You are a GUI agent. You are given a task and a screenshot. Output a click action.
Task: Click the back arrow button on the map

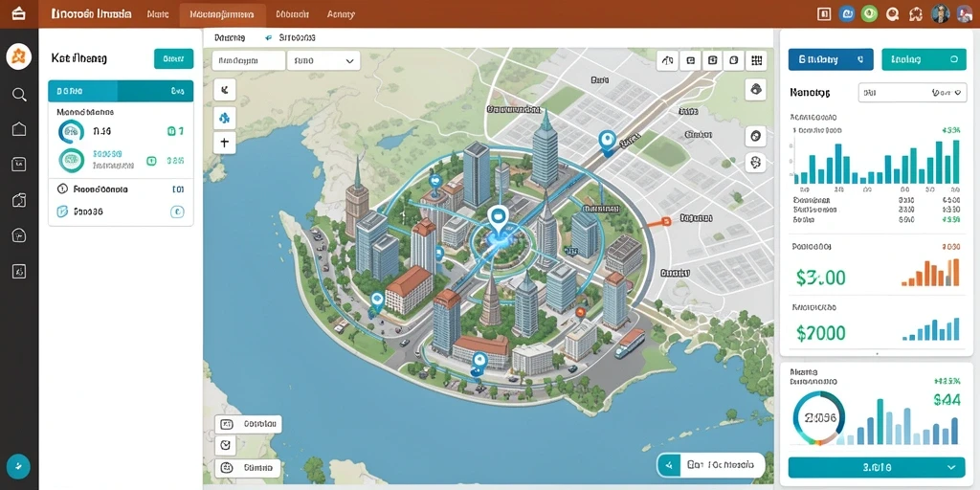[x=224, y=90]
